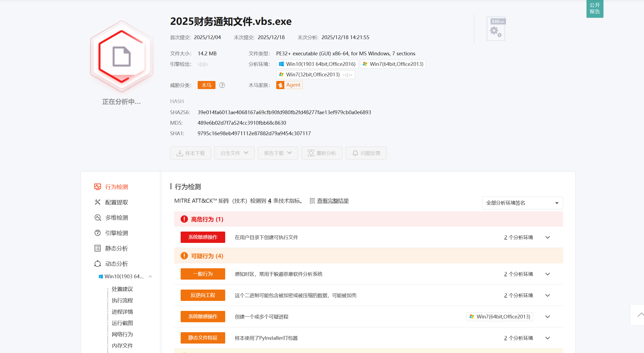Click 引擎检出 loading bars indicator

coord(203,64)
